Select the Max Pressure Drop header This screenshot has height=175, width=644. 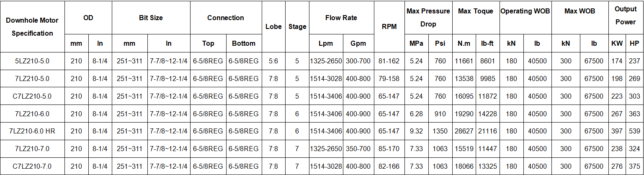pyautogui.click(x=428, y=18)
